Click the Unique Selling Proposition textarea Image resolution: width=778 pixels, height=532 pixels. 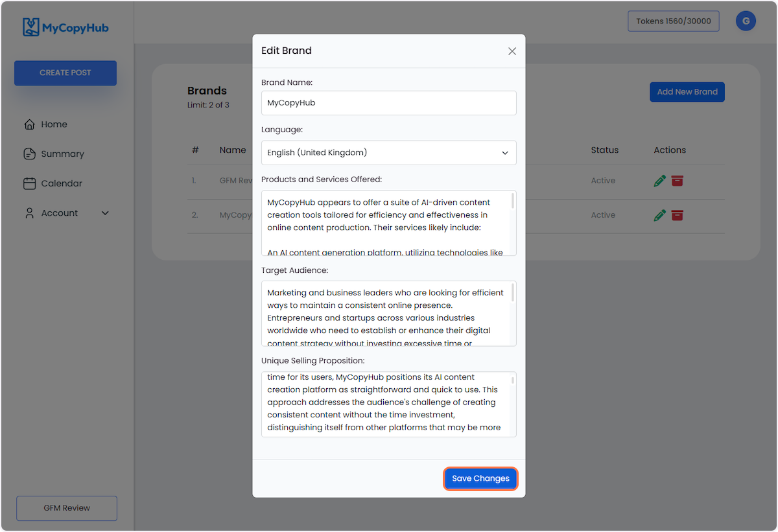pos(389,404)
